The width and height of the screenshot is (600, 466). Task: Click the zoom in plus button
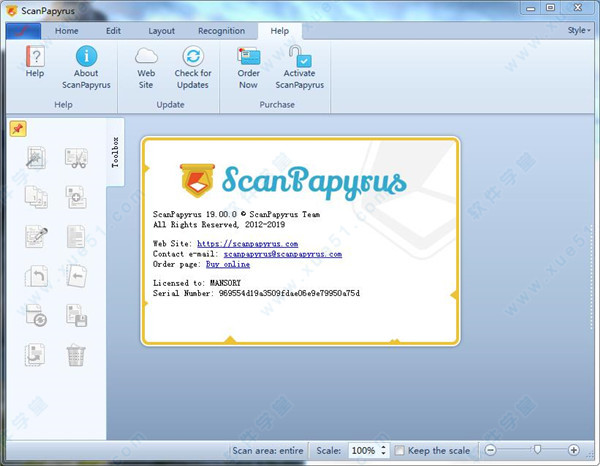click(573, 450)
